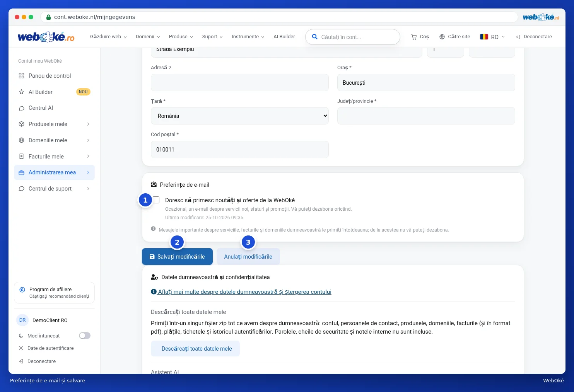Focus the Căutați în cont search box

click(353, 37)
